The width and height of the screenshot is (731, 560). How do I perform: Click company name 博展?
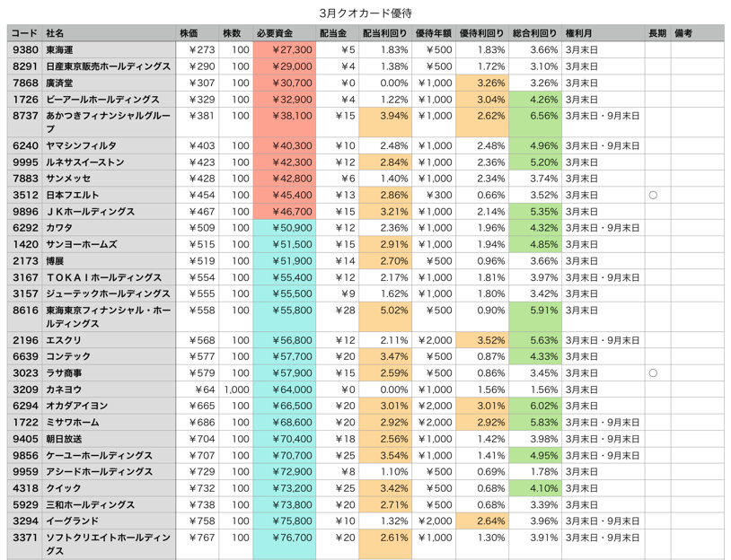[x=55, y=261]
